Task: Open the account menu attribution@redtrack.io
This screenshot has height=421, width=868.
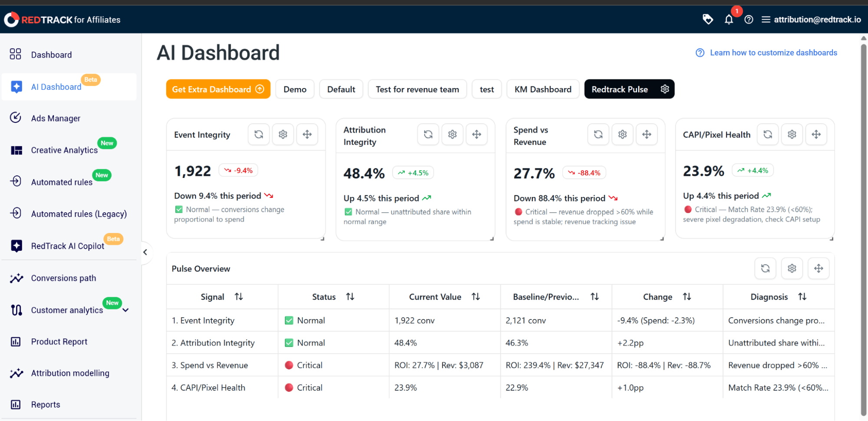Action: click(811, 20)
